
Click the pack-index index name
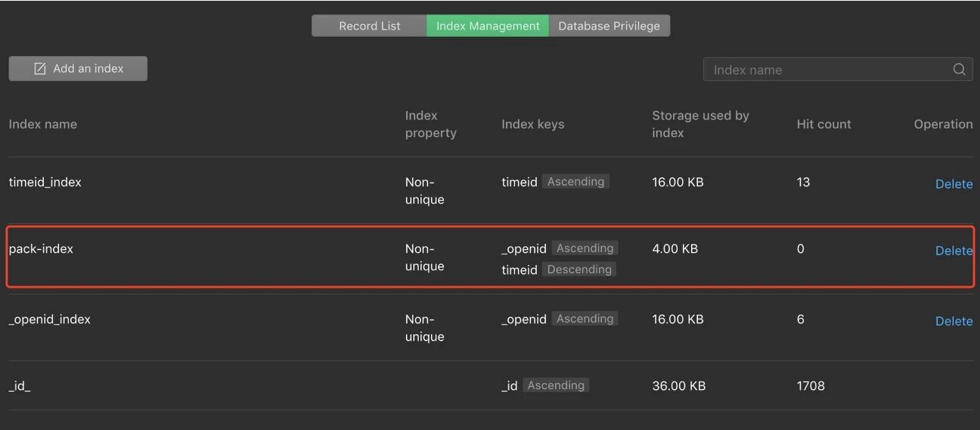(x=42, y=249)
